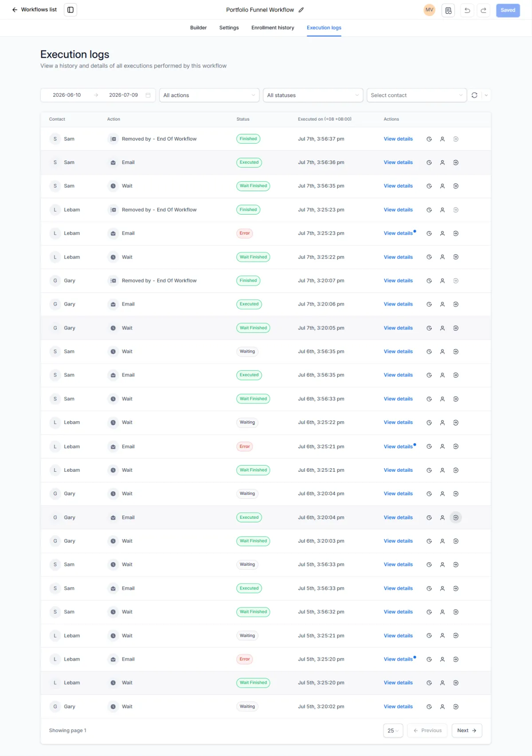
Task: Switch to the Builder tab
Action: coord(198,28)
